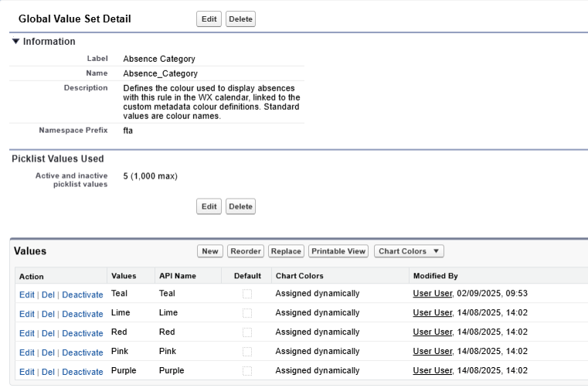Open User User link in Pink row
Viewport: 588px width, 388px height.
(x=432, y=352)
